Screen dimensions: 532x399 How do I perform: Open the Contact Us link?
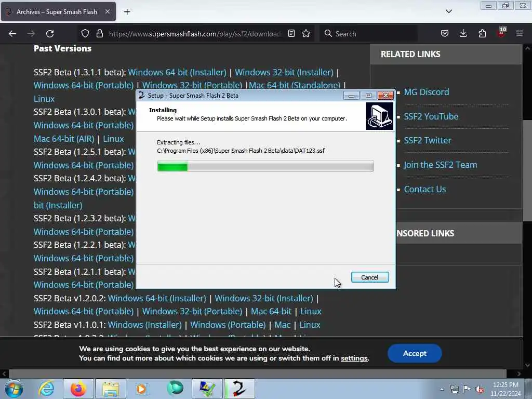pyautogui.click(x=425, y=189)
